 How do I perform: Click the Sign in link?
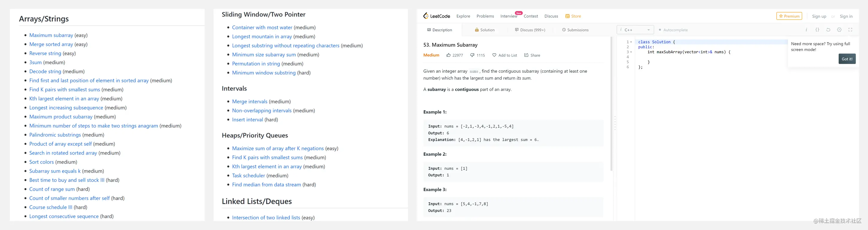(x=846, y=16)
